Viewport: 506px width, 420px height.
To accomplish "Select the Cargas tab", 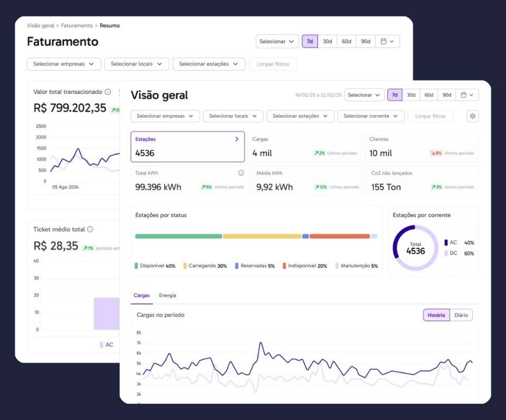I will [141, 296].
